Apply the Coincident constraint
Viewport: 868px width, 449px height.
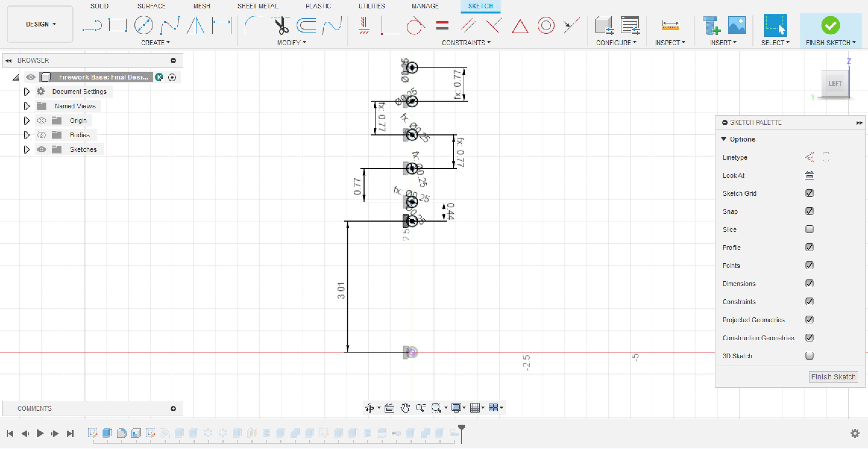click(x=390, y=26)
